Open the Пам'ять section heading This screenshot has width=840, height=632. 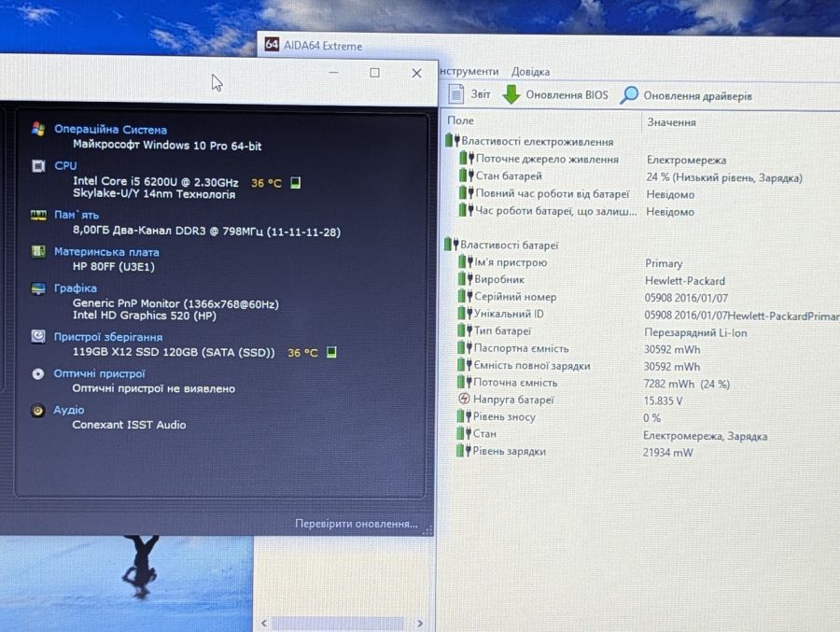pyautogui.click(x=77, y=215)
